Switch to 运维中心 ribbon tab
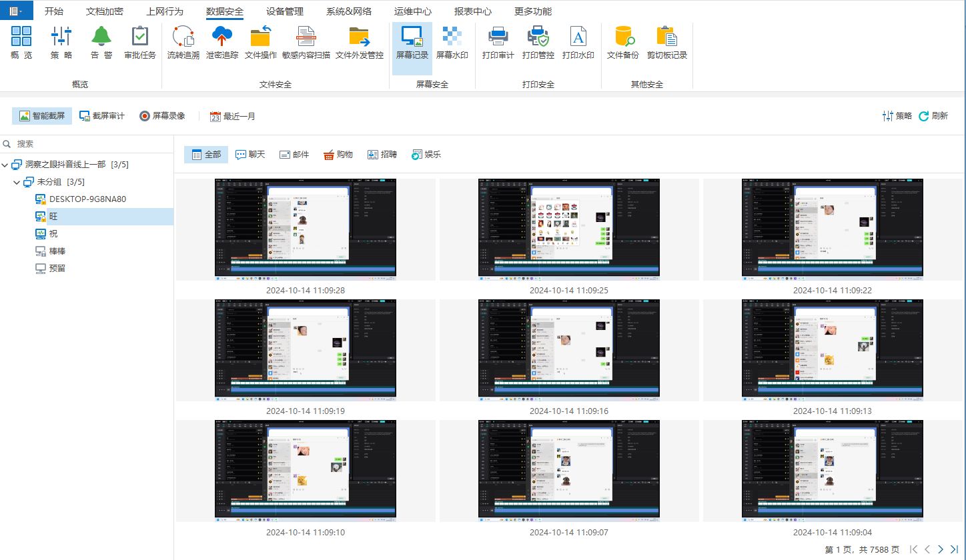 [x=413, y=11]
